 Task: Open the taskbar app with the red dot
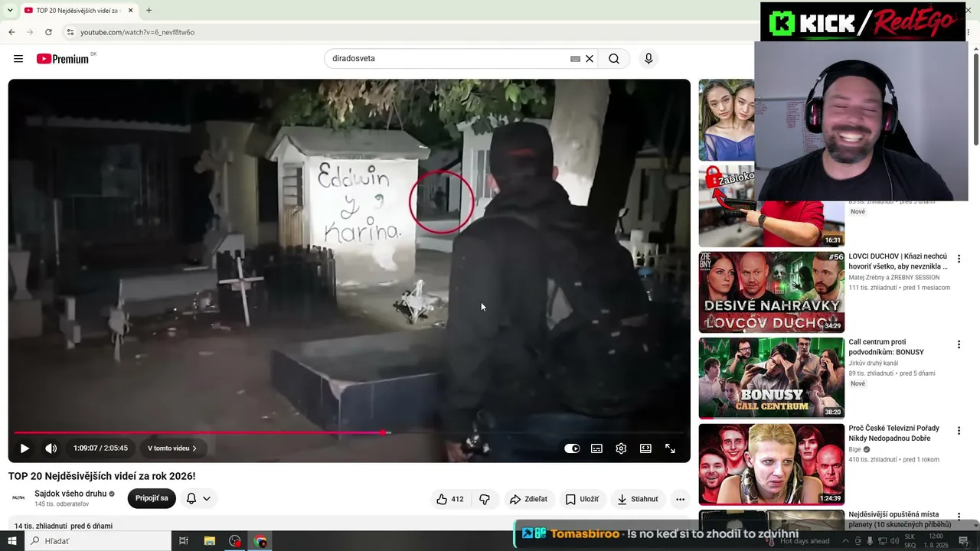coord(235,541)
